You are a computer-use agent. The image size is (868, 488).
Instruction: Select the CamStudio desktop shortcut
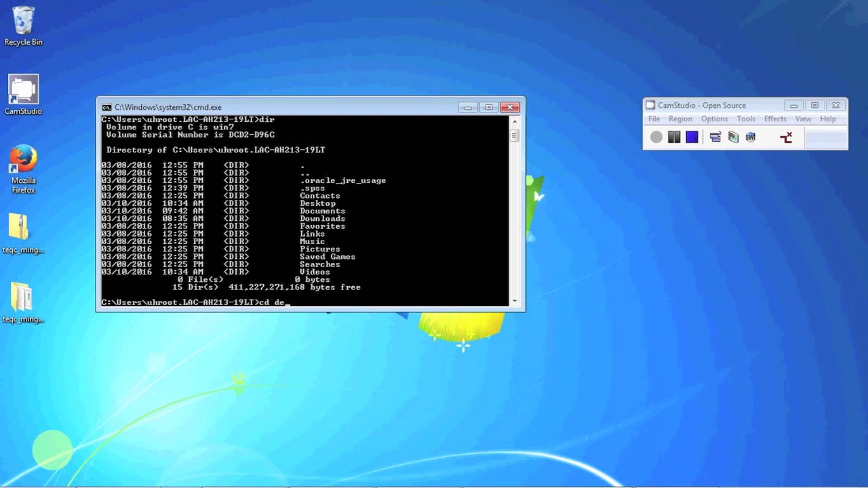pos(23,95)
